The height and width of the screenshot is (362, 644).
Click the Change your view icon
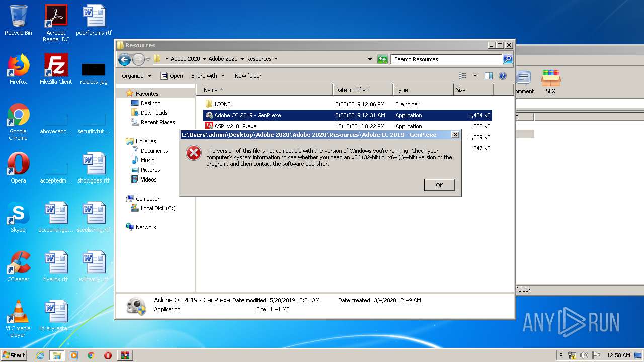point(463,76)
